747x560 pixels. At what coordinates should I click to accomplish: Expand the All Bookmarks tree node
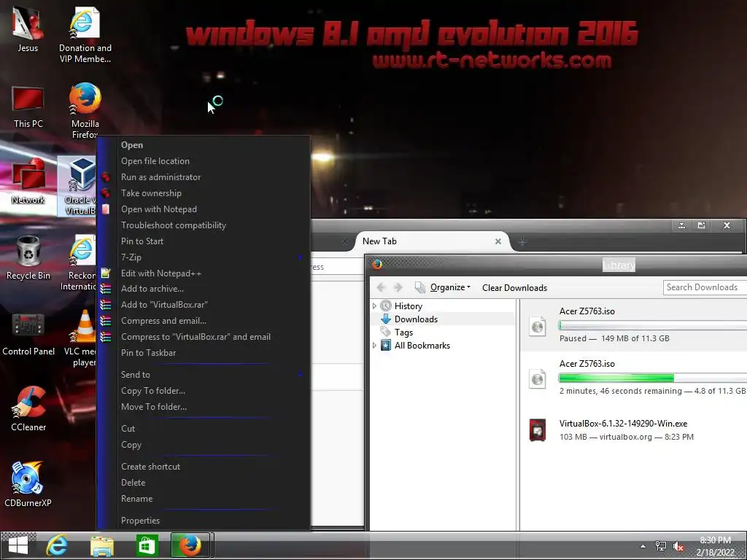coord(374,345)
